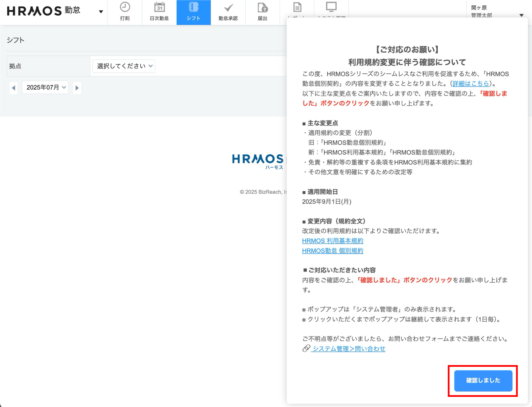Open the システム管理 monitor icon tab
This screenshot has width=532, height=407.
pos(331,9)
